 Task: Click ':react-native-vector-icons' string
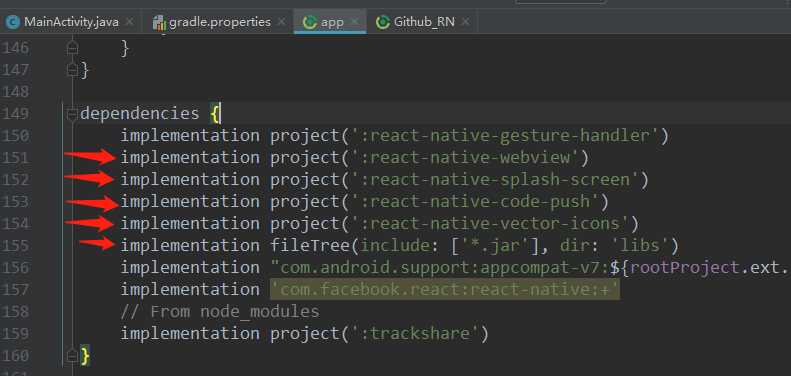490,224
